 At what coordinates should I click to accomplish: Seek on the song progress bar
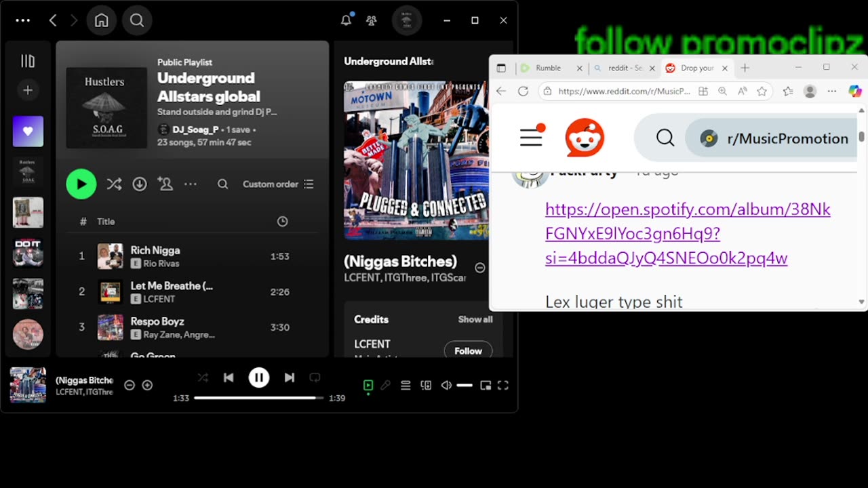(x=258, y=398)
